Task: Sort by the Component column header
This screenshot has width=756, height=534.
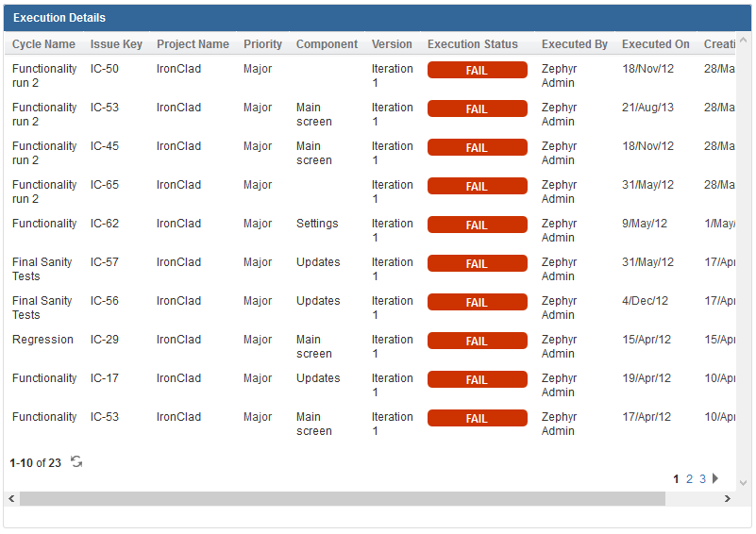Action: 327,44
